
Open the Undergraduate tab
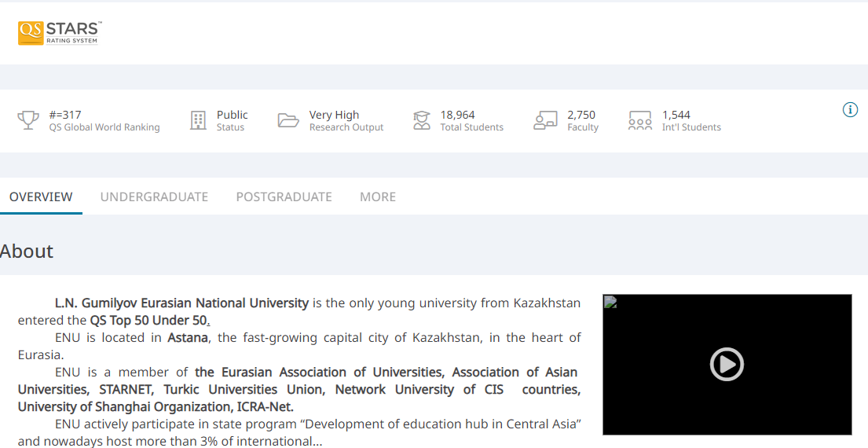tap(154, 196)
